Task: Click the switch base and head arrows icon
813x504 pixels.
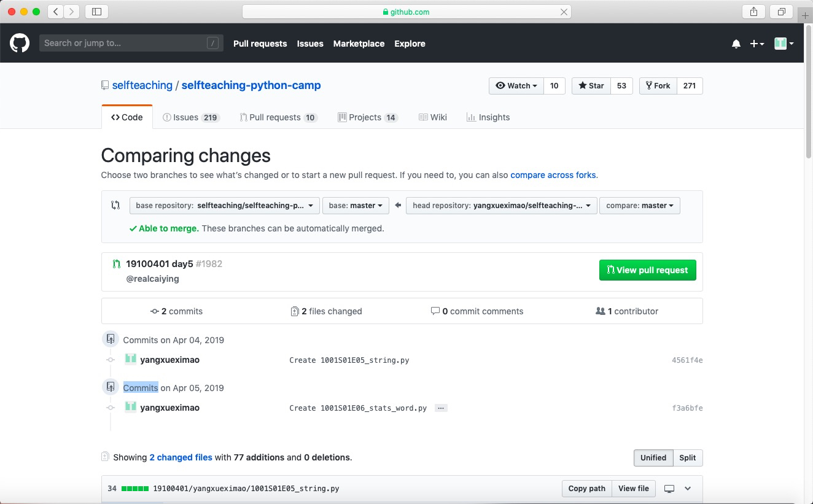Action: click(x=115, y=205)
